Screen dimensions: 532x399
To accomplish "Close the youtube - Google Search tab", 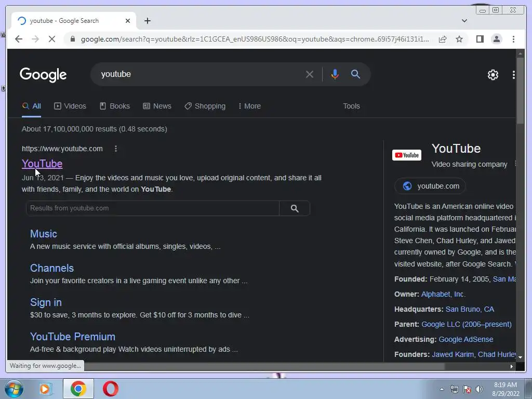I will tap(128, 21).
